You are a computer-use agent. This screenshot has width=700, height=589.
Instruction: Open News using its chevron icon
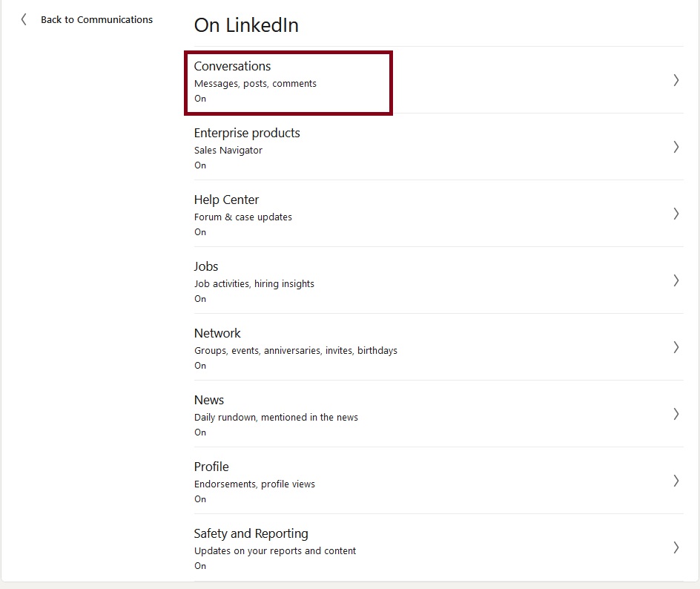[676, 414]
